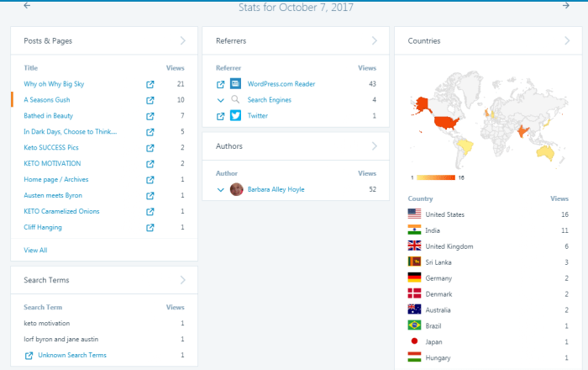
Task: Open Countries panel chevron
Action: [x=564, y=40]
